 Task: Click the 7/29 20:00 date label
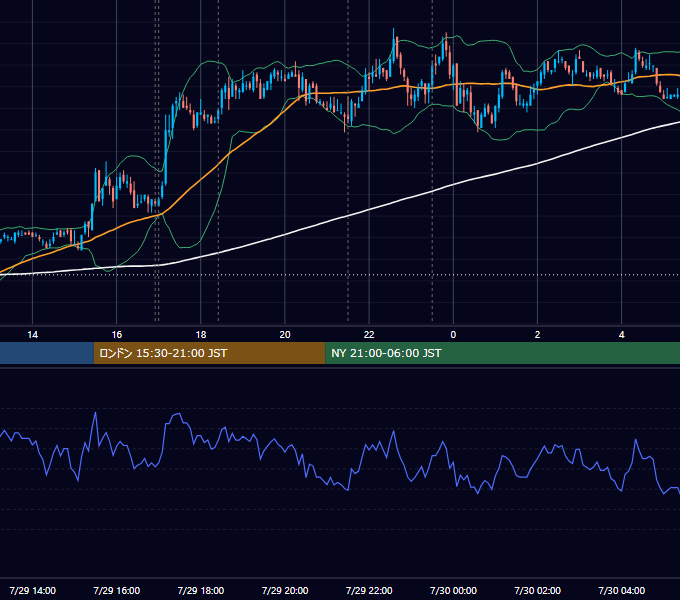tap(285, 590)
